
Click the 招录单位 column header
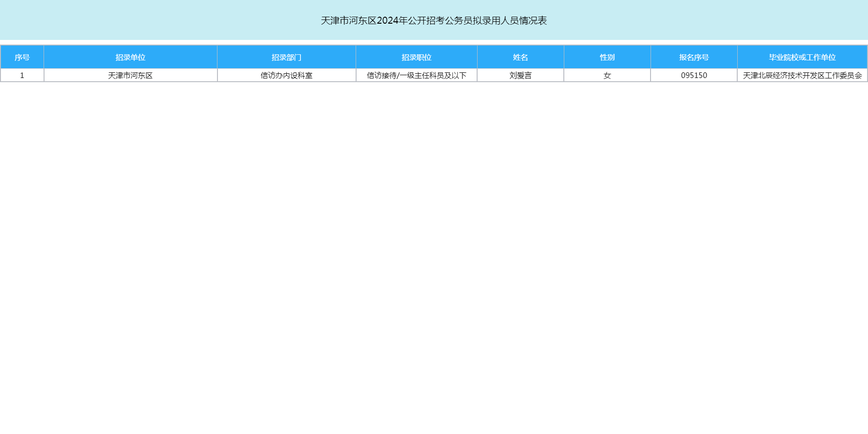point(130,57)
